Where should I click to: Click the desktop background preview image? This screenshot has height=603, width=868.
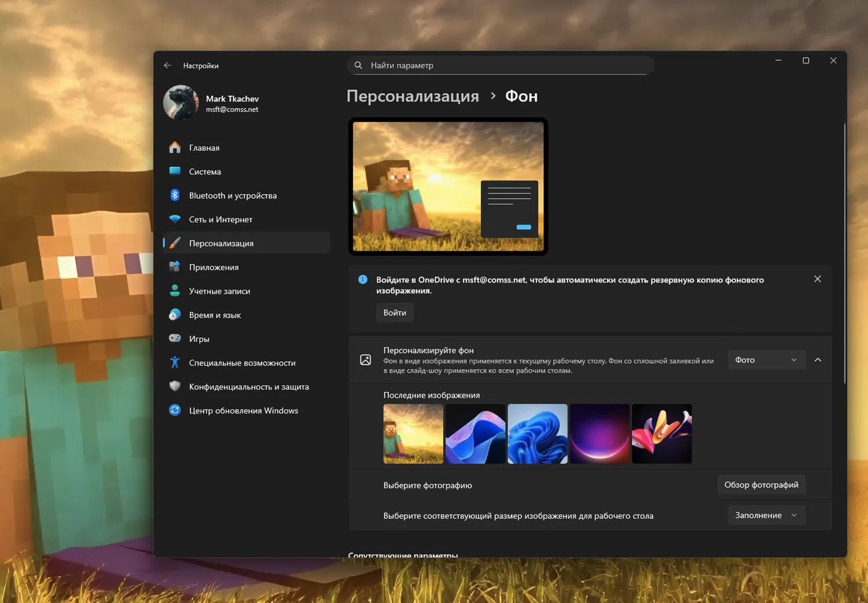pos(448,186)
